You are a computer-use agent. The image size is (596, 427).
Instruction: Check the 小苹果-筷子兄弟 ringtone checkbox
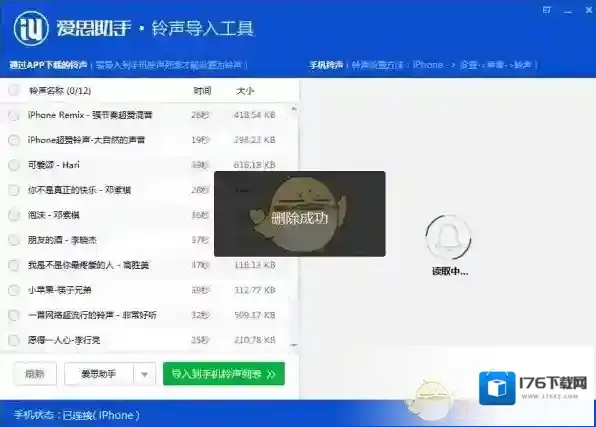(14, 290)
